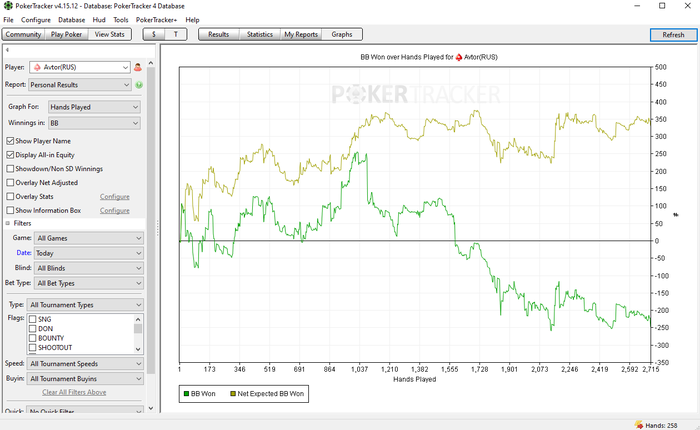700x430 pixels.
Task: Open the Quick filter dropdown
Action: click(x=85, y=411)
